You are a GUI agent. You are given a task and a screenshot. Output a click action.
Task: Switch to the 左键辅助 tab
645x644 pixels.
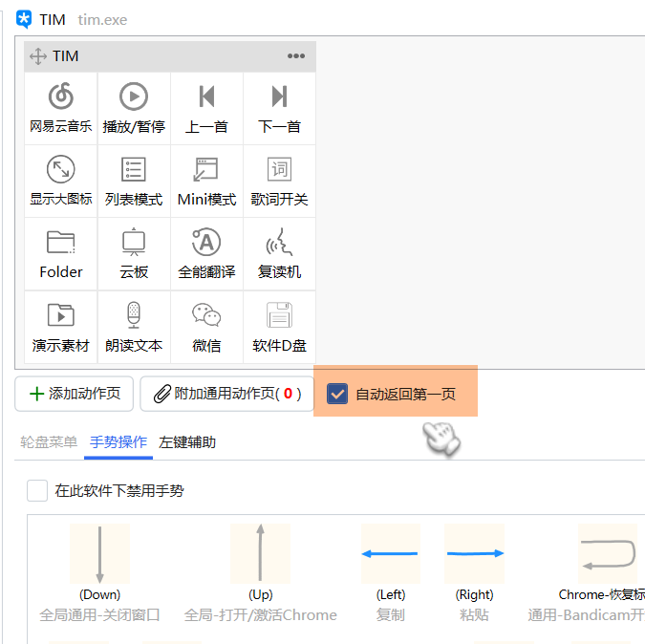point(187,442)
